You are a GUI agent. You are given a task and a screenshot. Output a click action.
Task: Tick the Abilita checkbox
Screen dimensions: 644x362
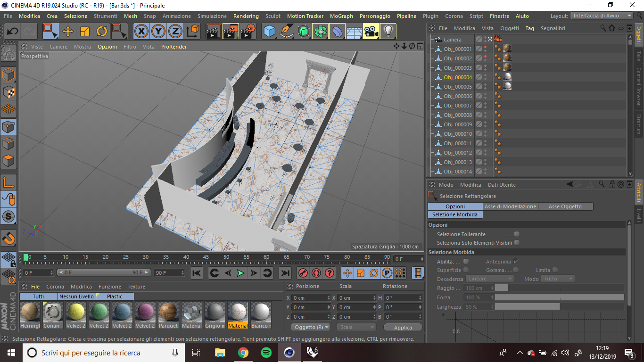click(466, 262)
